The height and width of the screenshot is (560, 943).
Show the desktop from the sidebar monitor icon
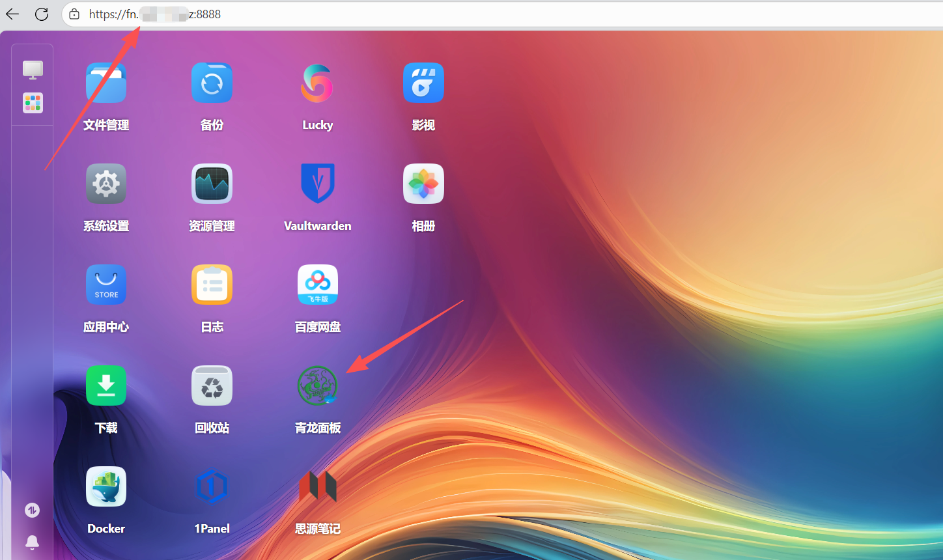(33, 70)
